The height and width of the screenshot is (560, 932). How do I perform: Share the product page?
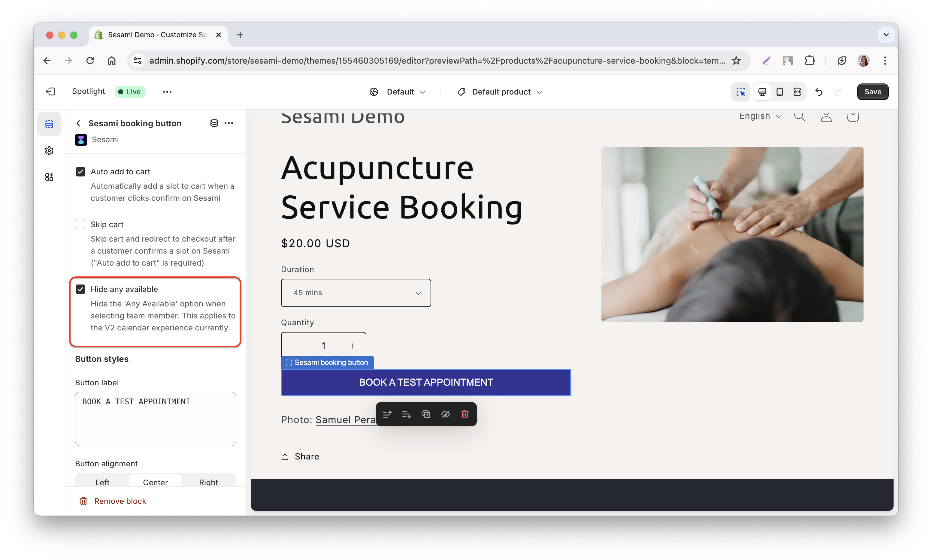tap(300, 456)
